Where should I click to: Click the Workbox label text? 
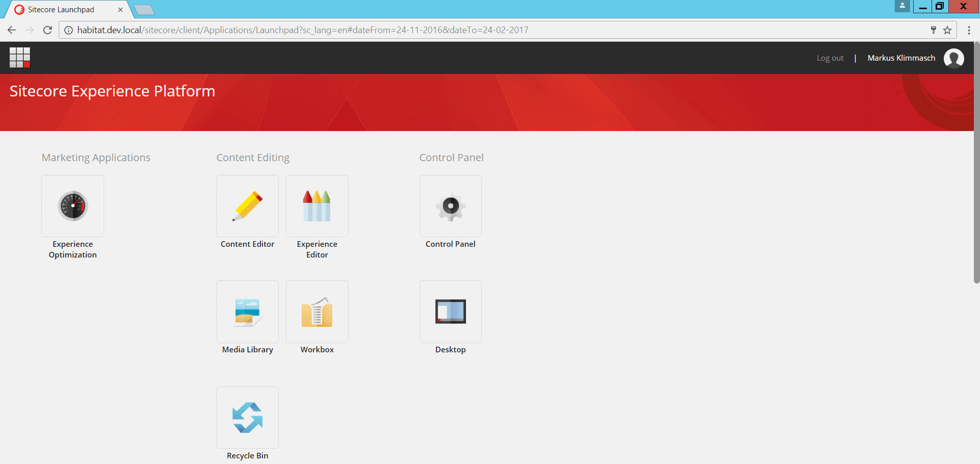[x=317, y=350]
